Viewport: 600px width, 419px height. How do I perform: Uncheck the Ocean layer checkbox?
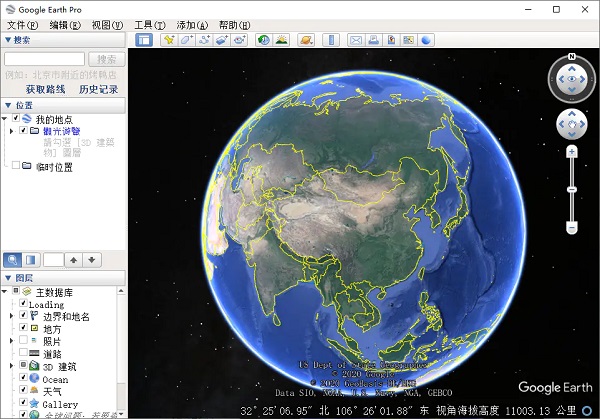coord(23,377)
